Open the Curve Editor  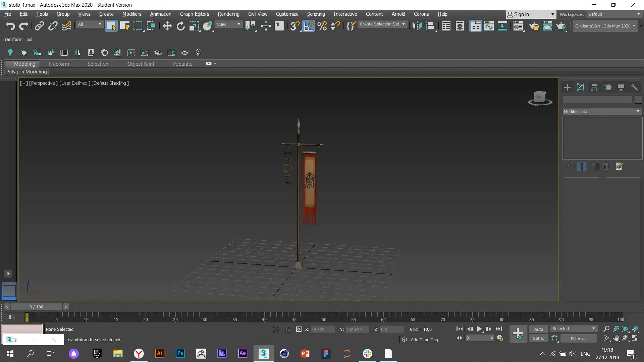coord(489,26)
